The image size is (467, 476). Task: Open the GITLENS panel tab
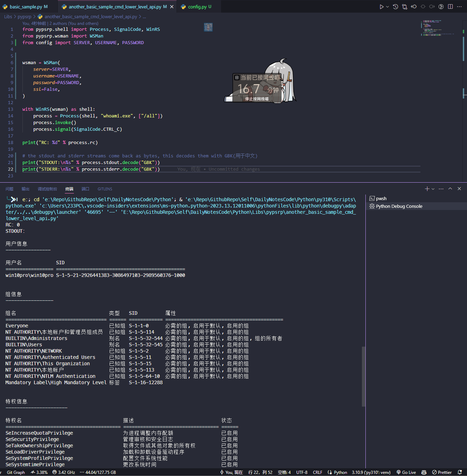click(105, 189)
